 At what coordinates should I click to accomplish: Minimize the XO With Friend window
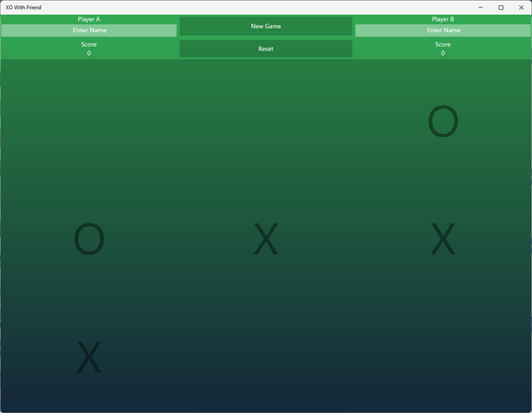(480, 7)
